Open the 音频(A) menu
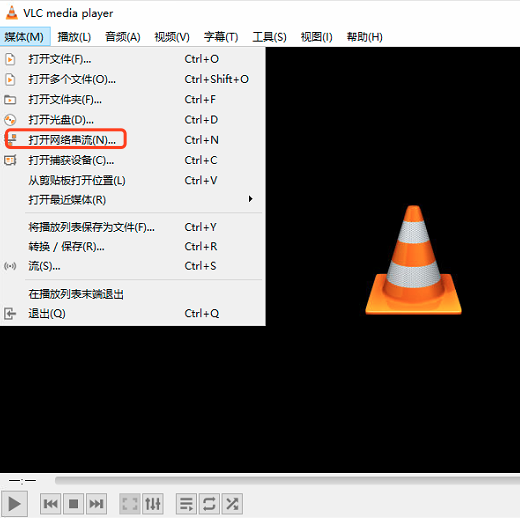520x518 pixels. click(x=123, y=37)
